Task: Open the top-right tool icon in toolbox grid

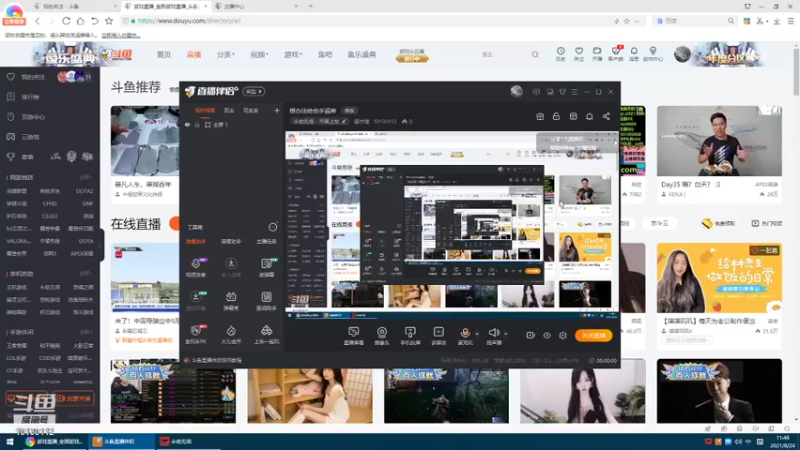Action: click(266, 267)
